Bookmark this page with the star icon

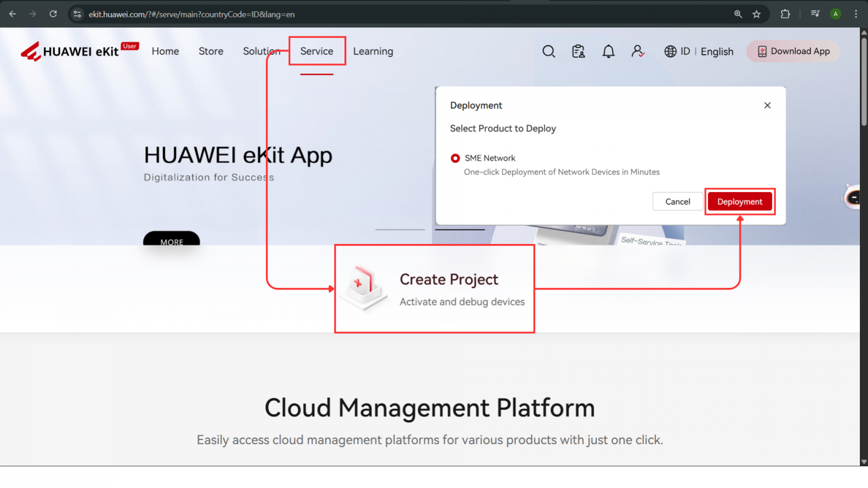click(x=756, y=14)
